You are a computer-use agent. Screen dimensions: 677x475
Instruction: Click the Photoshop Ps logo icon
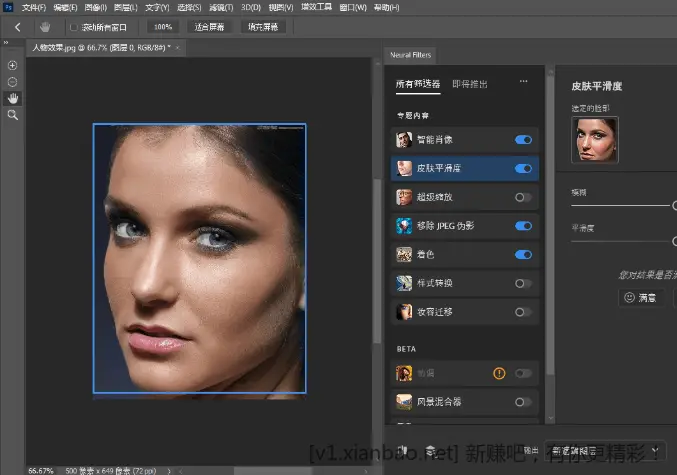pyautogui.click(x=8, y=7)
